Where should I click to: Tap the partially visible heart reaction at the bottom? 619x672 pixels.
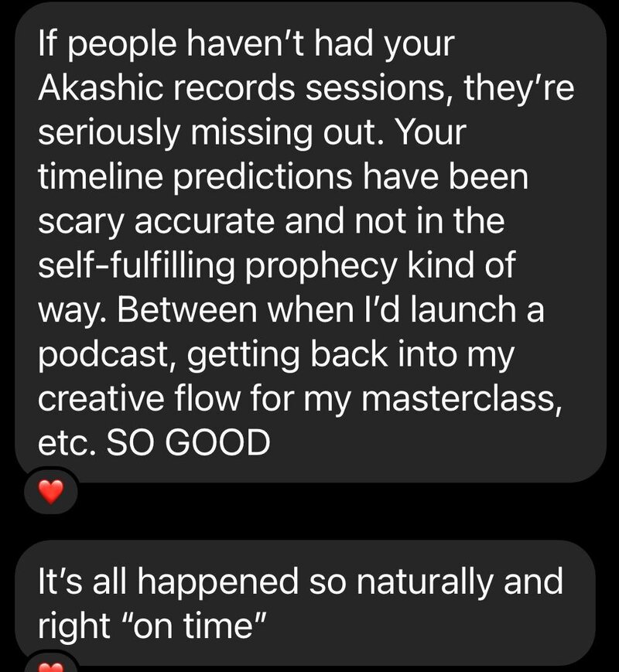tap(51, 667)
